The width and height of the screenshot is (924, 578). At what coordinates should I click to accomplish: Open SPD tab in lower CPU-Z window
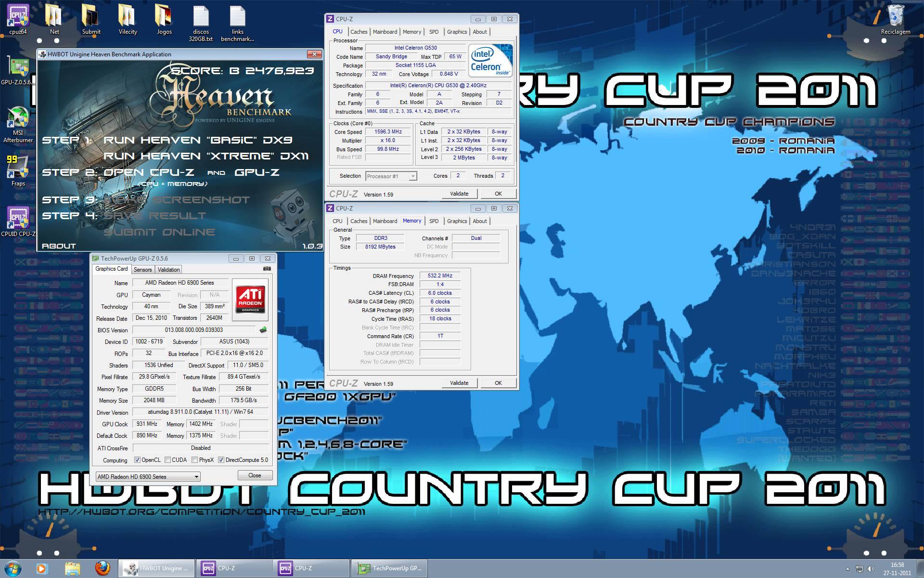pyautogui.click(x=434, y=221)
